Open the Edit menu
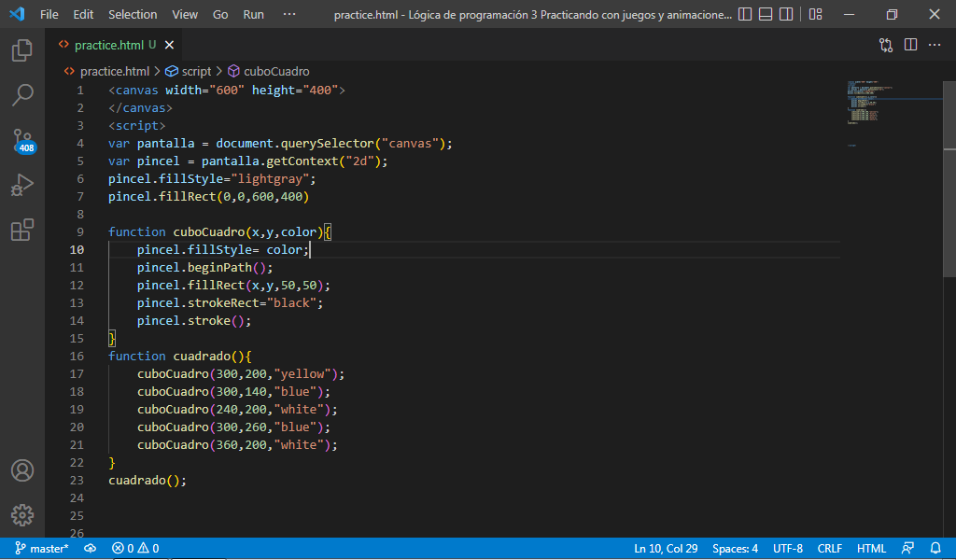 coord(83,15)
